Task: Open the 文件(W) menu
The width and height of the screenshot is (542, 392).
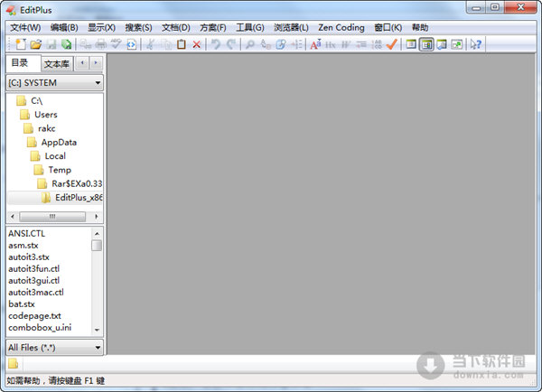Action: [x=25, y=28]
